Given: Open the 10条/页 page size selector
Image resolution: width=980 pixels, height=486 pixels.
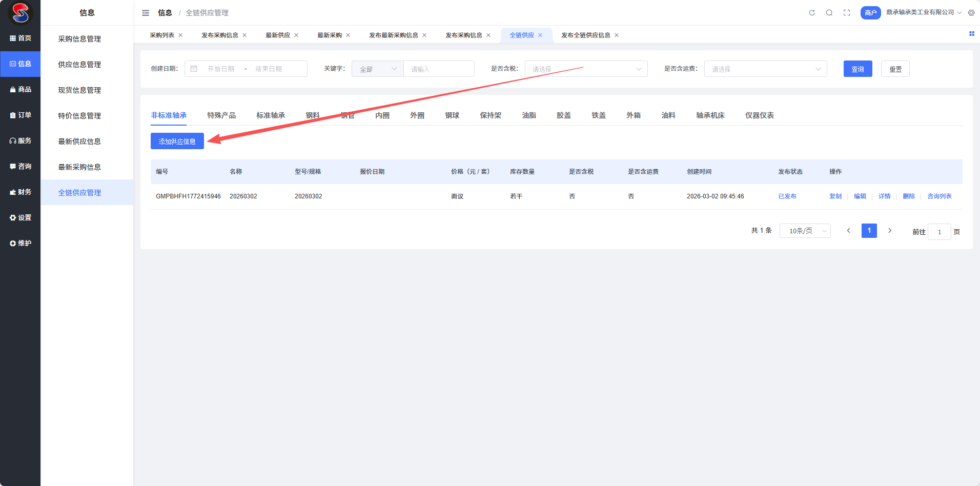Looking at the screenshot, I should click(x=805, y=231).
